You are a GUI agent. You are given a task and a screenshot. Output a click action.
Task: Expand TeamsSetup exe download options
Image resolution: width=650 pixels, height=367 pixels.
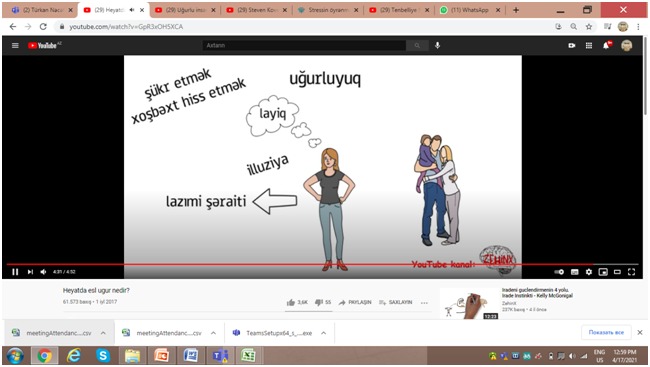[x=323, y=333]
